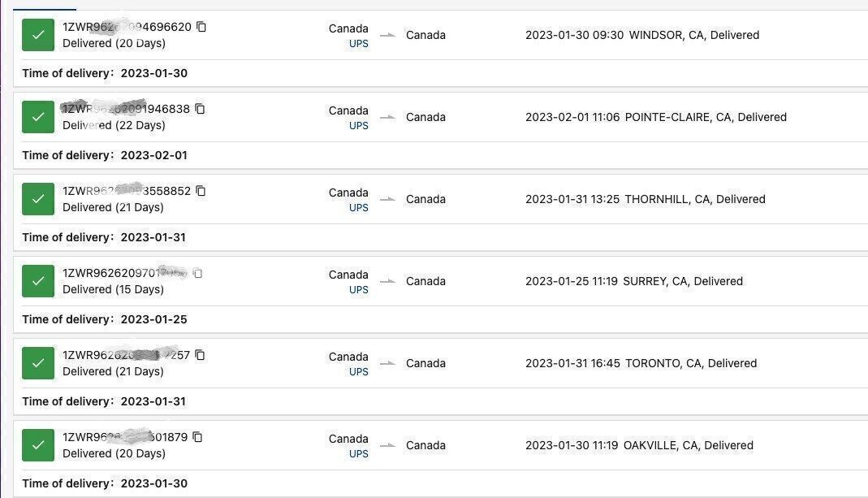Click the green checkmark on the Toronto shipment
The image size is (868, 498).
click(38, 363)
